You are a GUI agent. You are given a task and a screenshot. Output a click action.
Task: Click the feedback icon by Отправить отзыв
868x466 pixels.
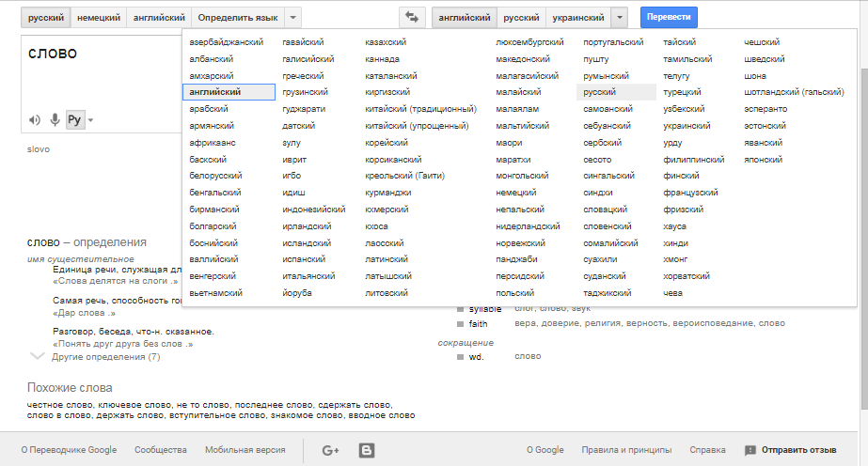[750, 451]
